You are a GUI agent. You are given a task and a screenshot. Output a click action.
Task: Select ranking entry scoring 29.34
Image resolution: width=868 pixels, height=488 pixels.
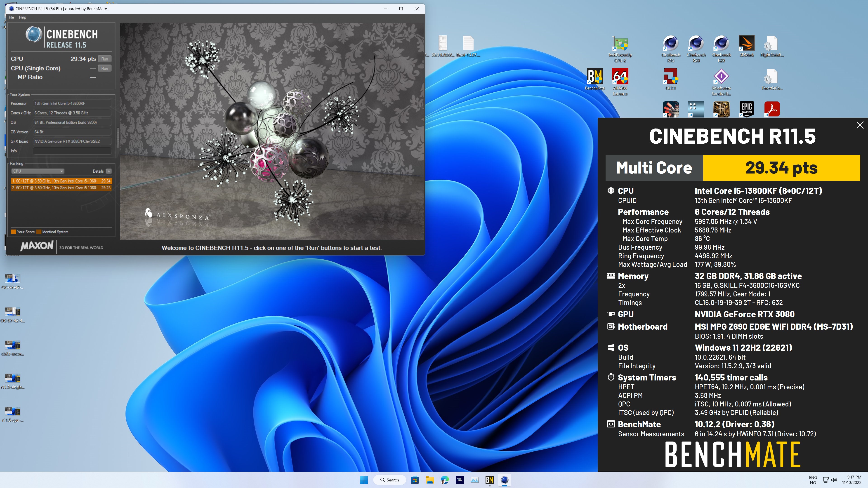point(61,181)
